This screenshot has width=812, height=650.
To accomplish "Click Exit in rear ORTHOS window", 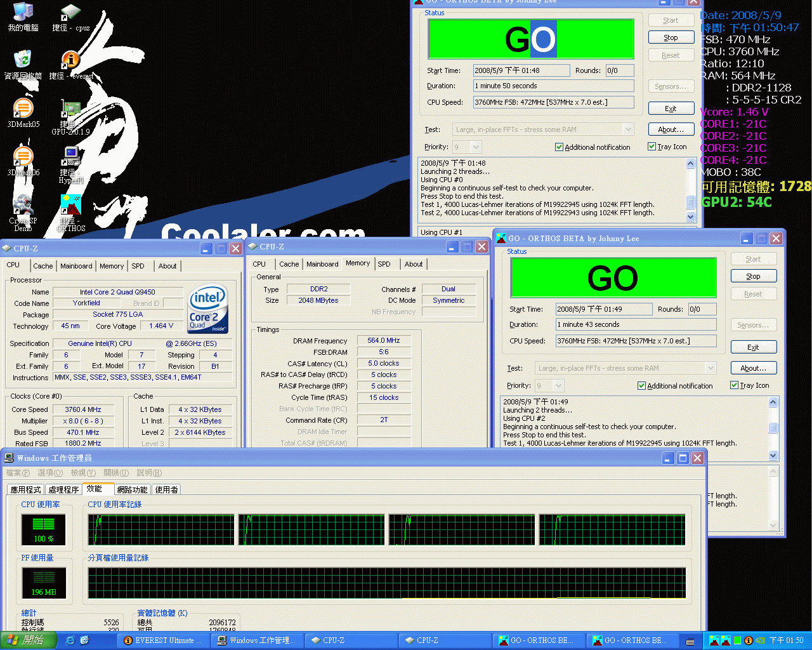I will [x=671, y=109].
